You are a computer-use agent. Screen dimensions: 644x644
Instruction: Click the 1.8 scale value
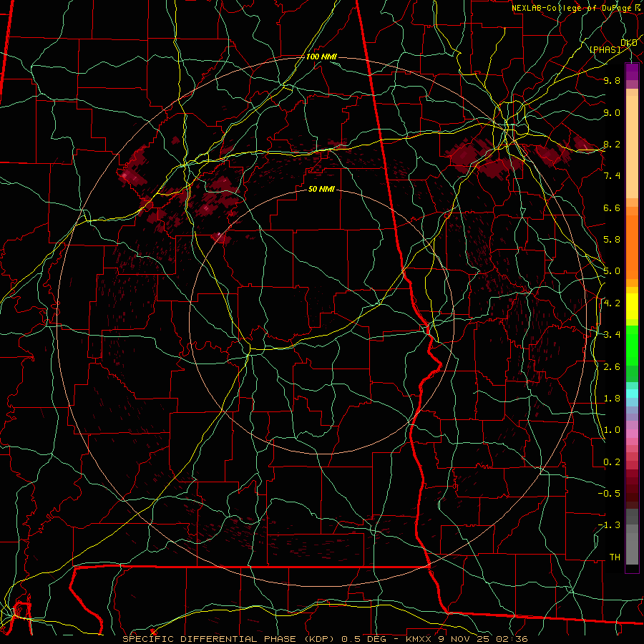[x=612, y=399]
